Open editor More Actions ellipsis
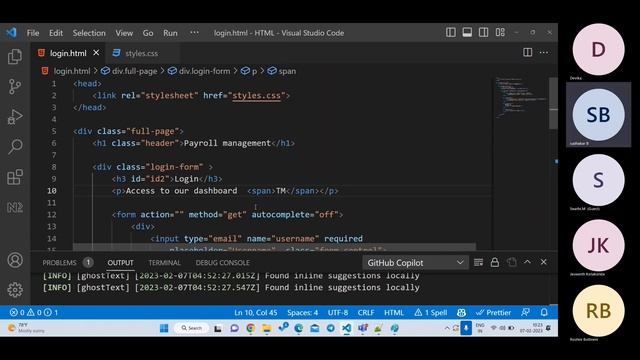640x360 pixels. tap(544, 52)
